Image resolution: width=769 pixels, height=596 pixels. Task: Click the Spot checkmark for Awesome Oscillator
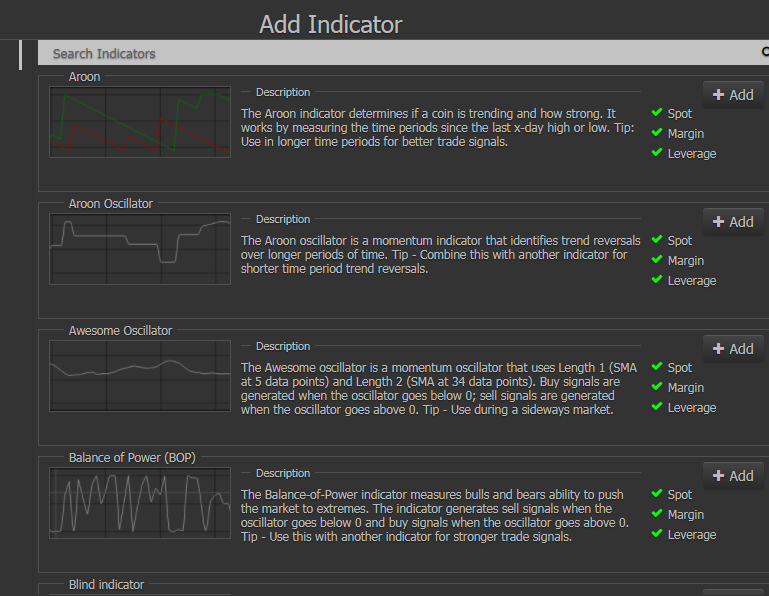[x=657, y=367]
